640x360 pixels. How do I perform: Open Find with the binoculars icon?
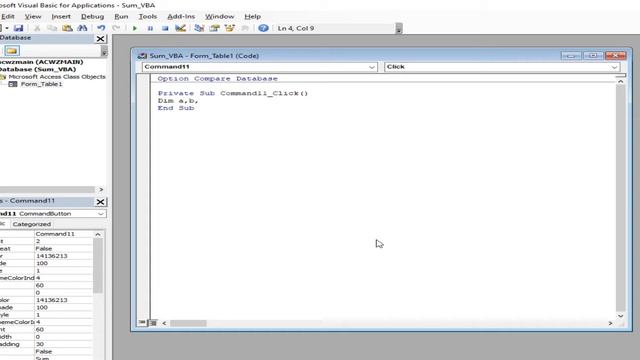coord(82,28)
